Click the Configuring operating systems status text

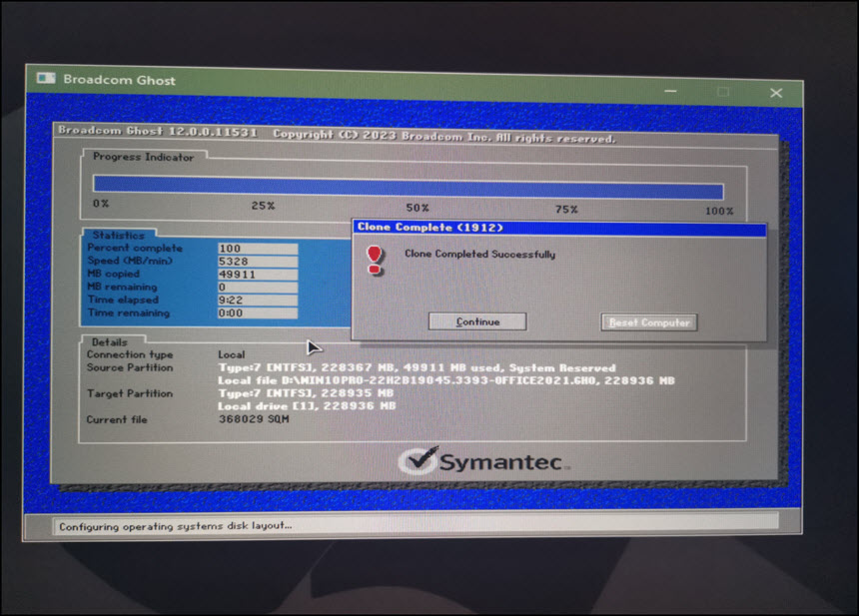176,526
